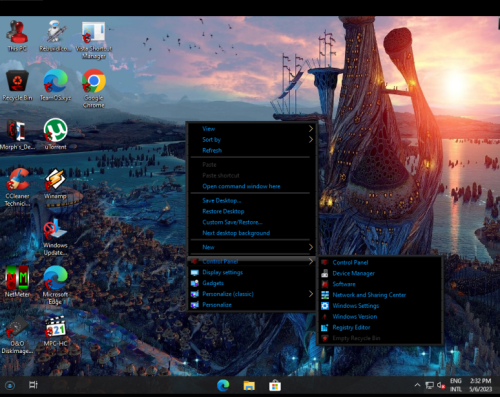This screenshot has height=397, width=500.
Task: Click Registry Editor icon in submenu
Action: [325, 327]
